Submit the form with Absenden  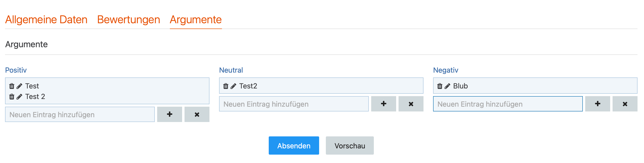click(x=294, y=146)
